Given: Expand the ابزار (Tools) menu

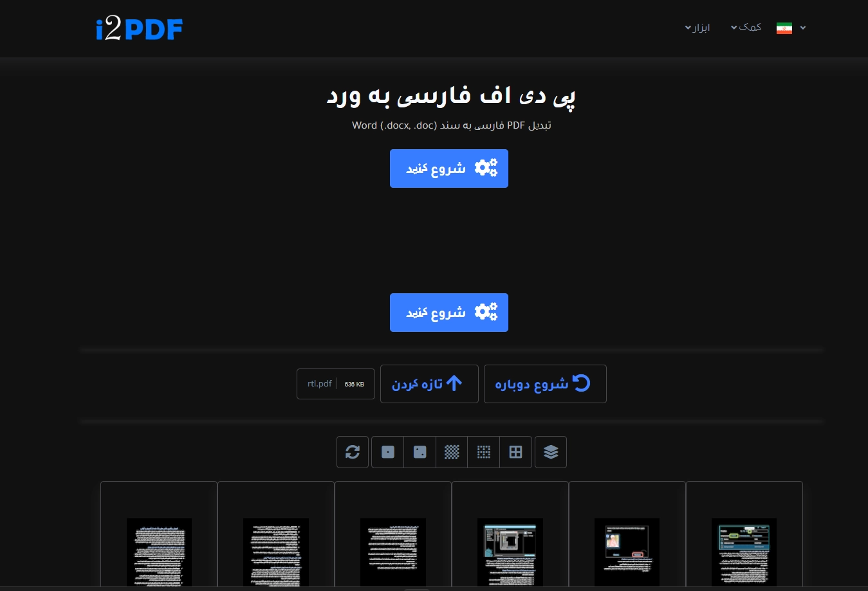Looking at the screenshot, I should (x=697, y=28).
